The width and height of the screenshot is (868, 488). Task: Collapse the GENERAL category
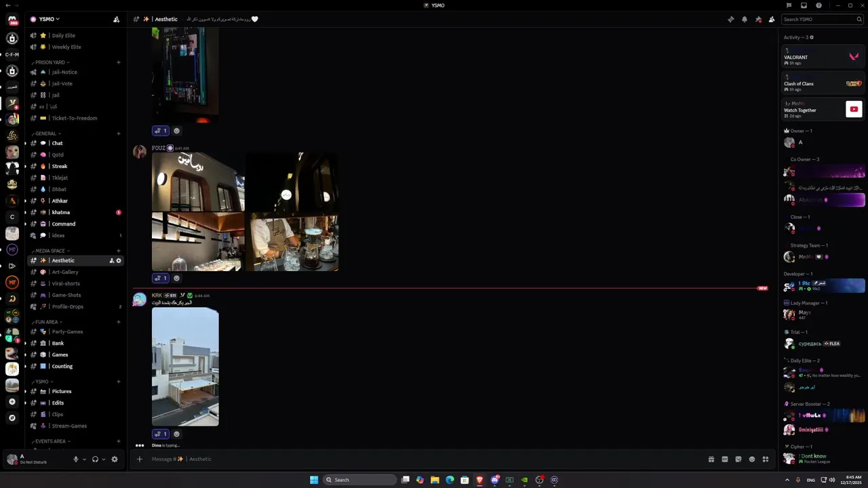click(46, 134)
